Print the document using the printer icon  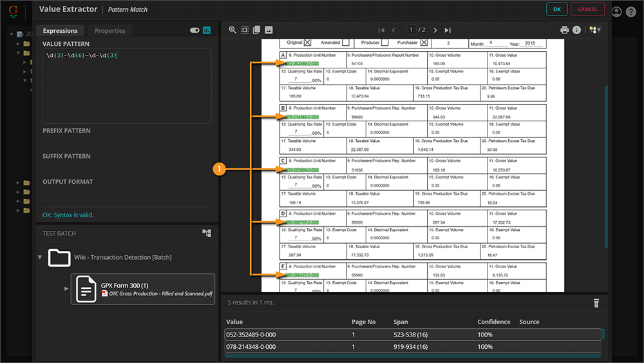[565, 30]
